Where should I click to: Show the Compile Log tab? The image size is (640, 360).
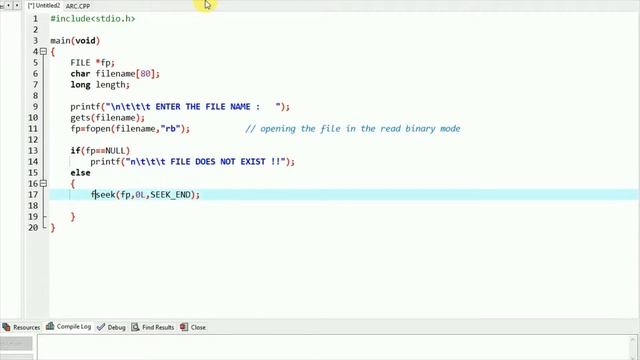[x=69, y=327]
